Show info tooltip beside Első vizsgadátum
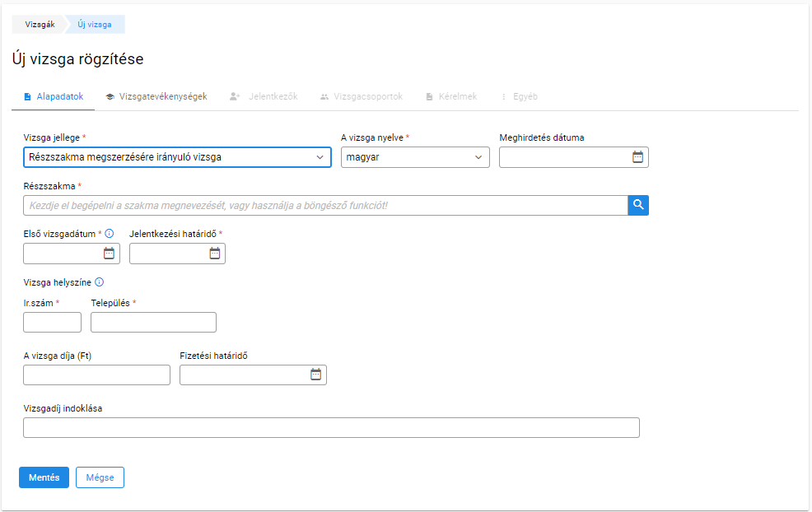The image size is (812, 512). coord(110,234)
